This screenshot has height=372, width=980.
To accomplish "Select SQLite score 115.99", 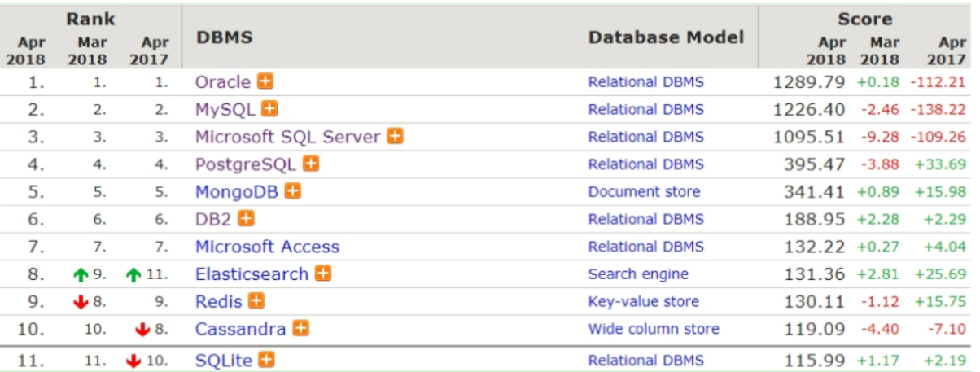I will tap(814, 360).
